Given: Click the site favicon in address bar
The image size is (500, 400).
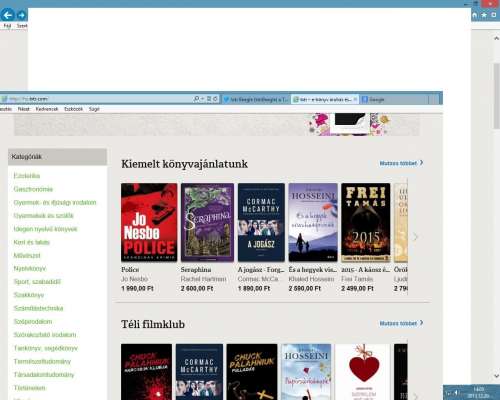Looking at the screenshot, I should 4,99.
